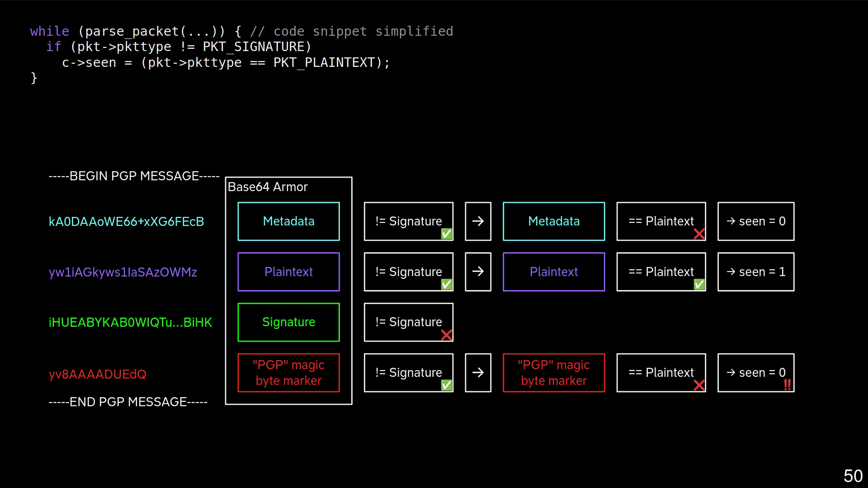Viewport: 868px width, 488px height.
Task: Select the purple Plaintext box inside Base64 Armor
Action: pos(288,272)
